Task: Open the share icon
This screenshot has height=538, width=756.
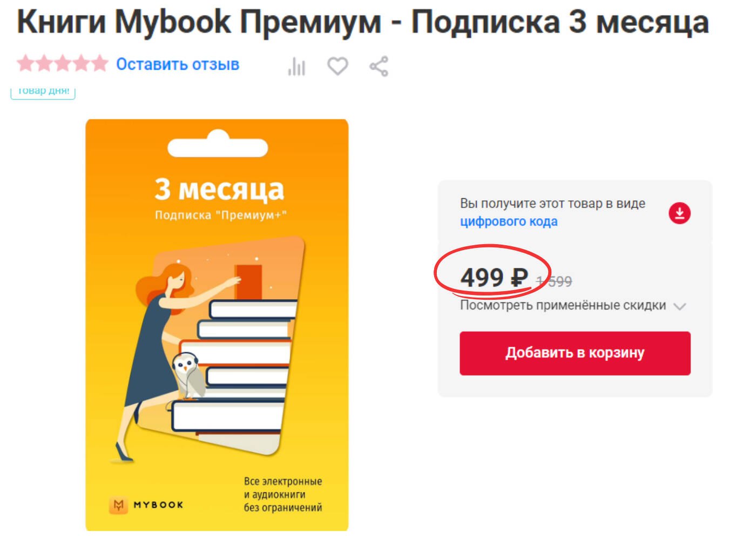Action: [x=379, y=66]
